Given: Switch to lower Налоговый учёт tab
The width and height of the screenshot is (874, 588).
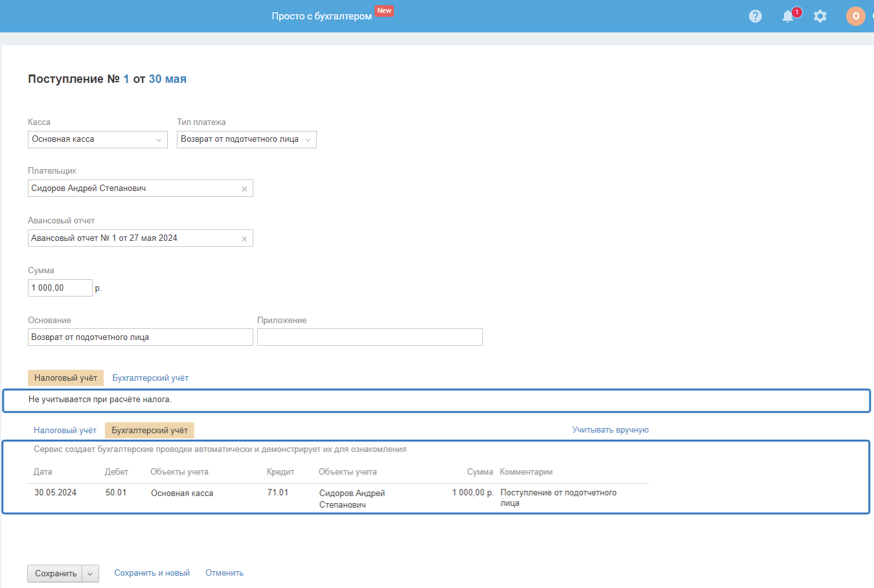Looking at the screenshot, I should coord(65,431).
